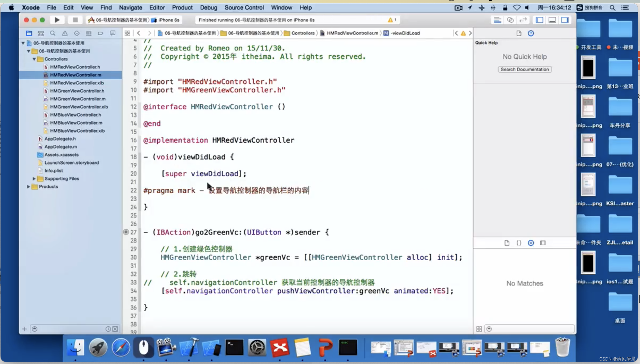Jump to the next issue arrow

pos(470,33)
